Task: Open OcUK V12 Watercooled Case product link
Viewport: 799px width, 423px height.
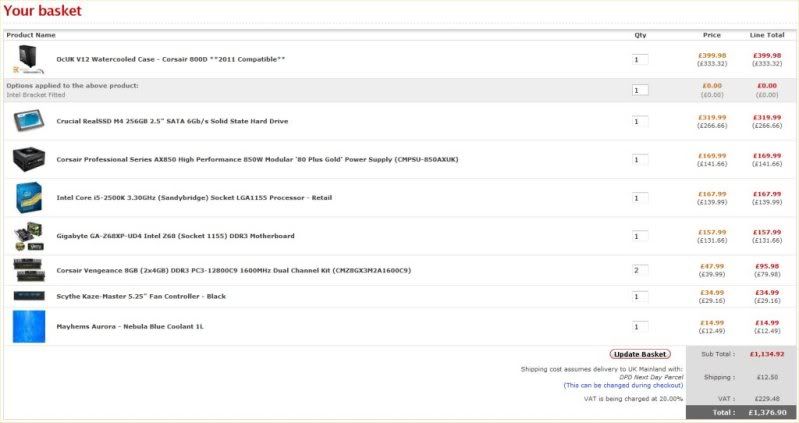Action: [171, 59]
